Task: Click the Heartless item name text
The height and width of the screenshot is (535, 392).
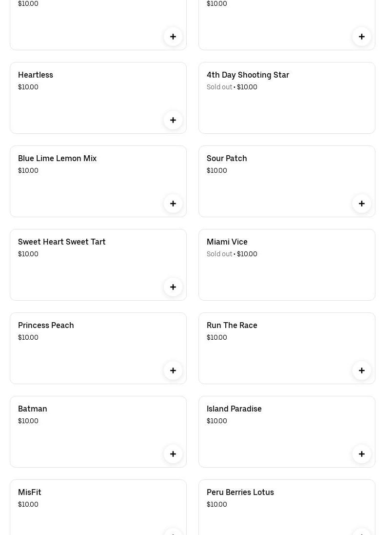Action: [36, 75]
